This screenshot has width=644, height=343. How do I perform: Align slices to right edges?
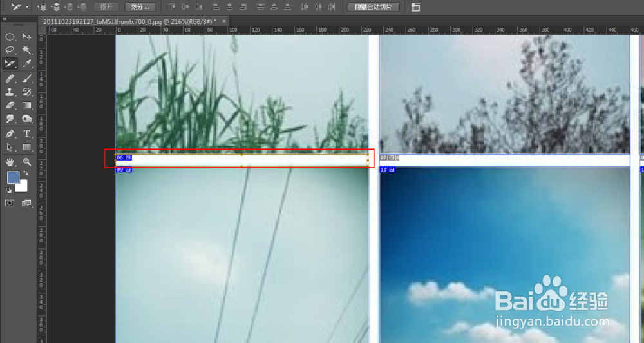point(243,6)
